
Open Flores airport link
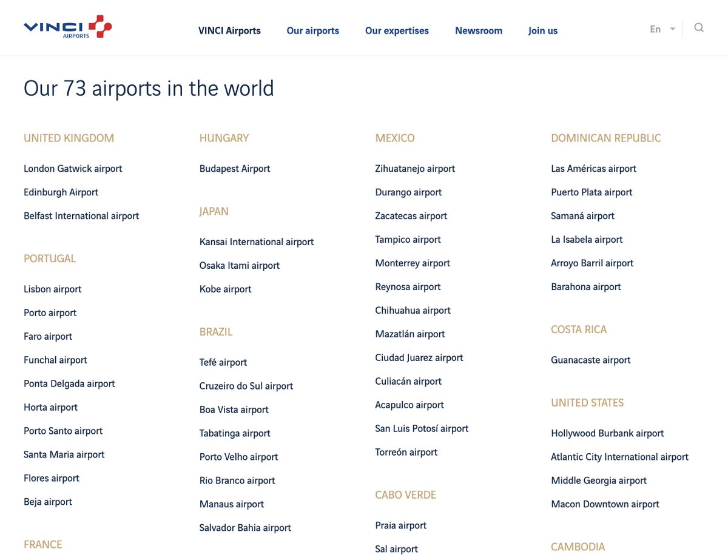point(52,479)
